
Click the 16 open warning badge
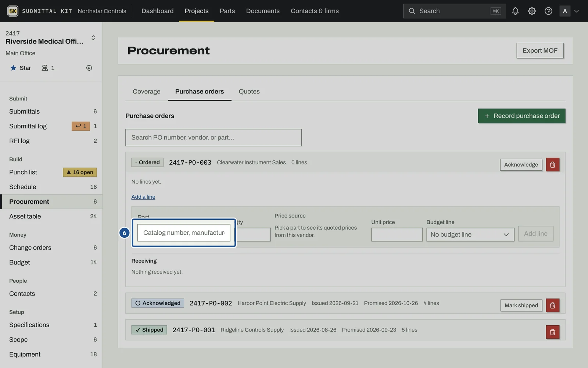click(x=80, y=172)
